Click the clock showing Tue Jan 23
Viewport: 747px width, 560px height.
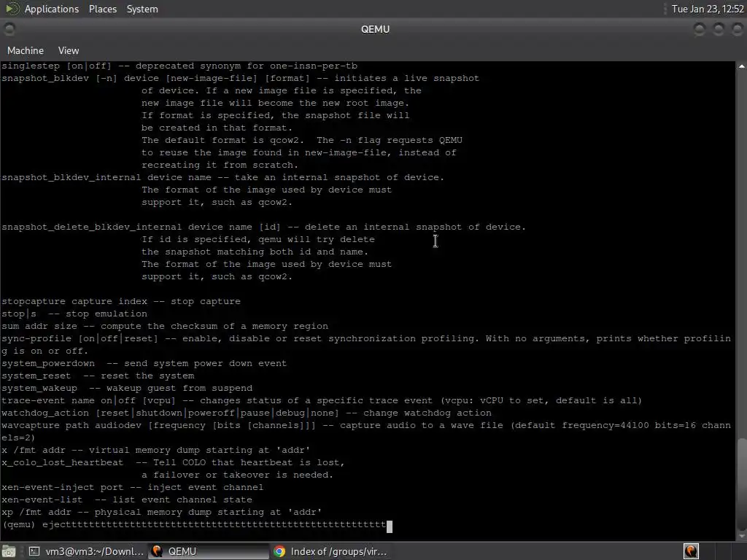(x=708, y=9)
